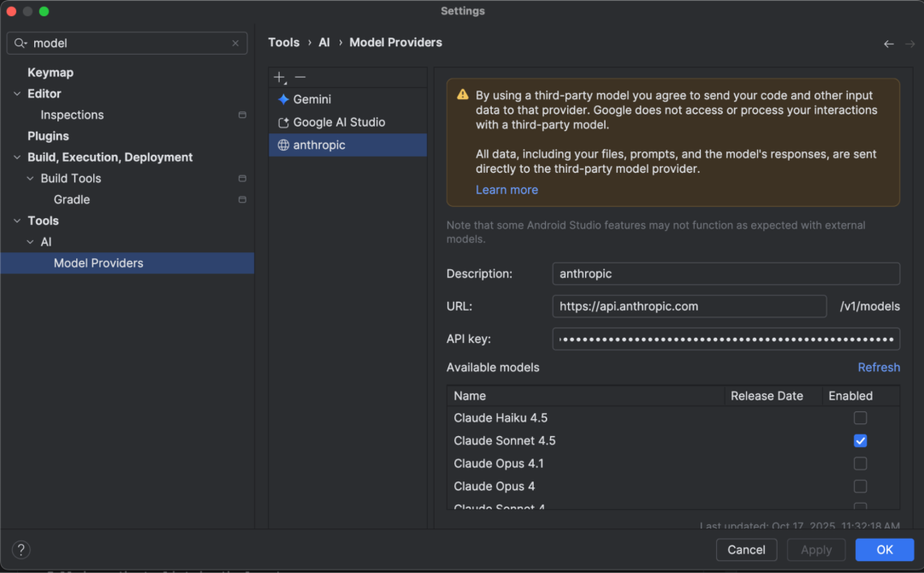The width and height of the screenshot is (924, 573).
Task: Click the back navigation arrow
Action: (x=889, y=44)
